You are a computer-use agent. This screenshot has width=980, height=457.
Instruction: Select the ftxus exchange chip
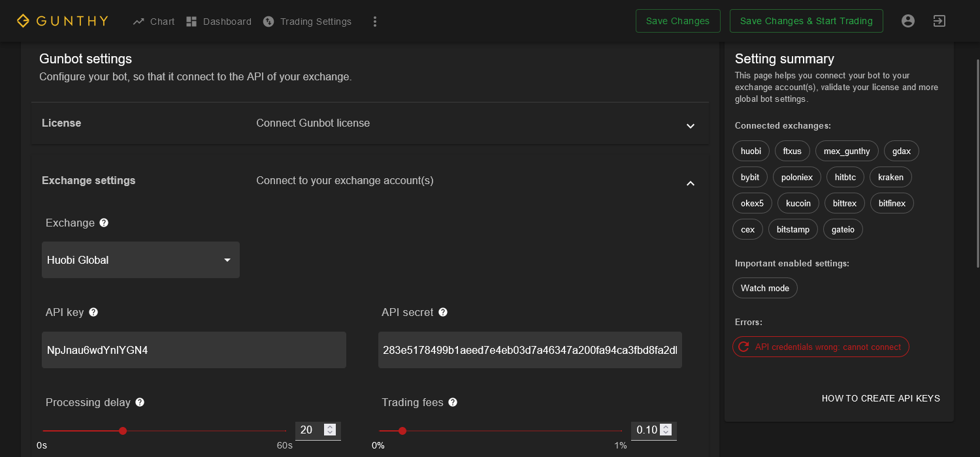792,151
